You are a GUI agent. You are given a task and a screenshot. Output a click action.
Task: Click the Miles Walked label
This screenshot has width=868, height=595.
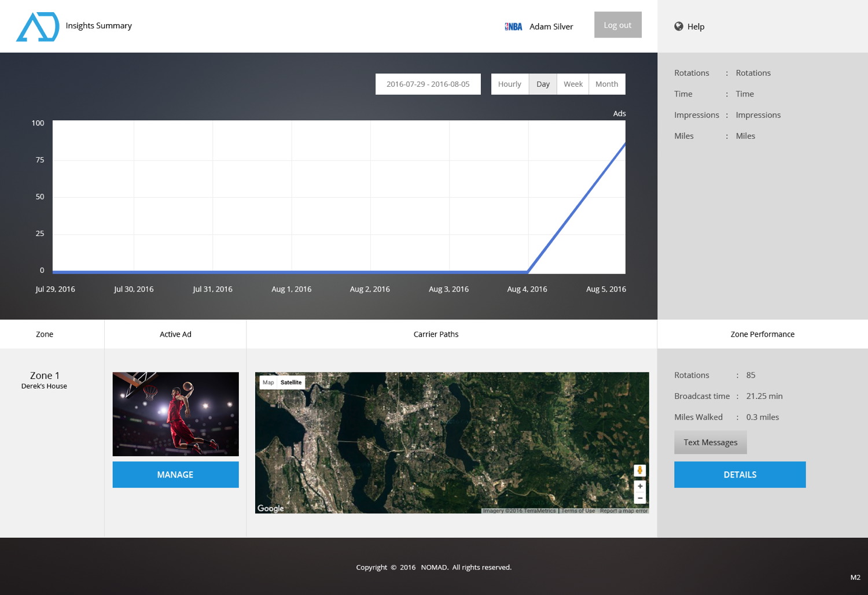click(698, 417)
